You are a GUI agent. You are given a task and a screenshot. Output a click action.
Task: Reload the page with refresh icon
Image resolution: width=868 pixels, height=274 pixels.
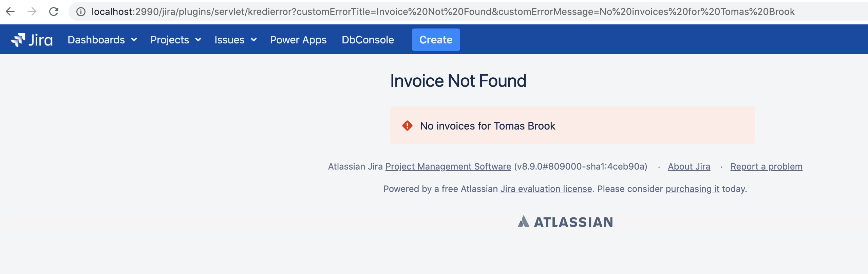click(54, 12)
